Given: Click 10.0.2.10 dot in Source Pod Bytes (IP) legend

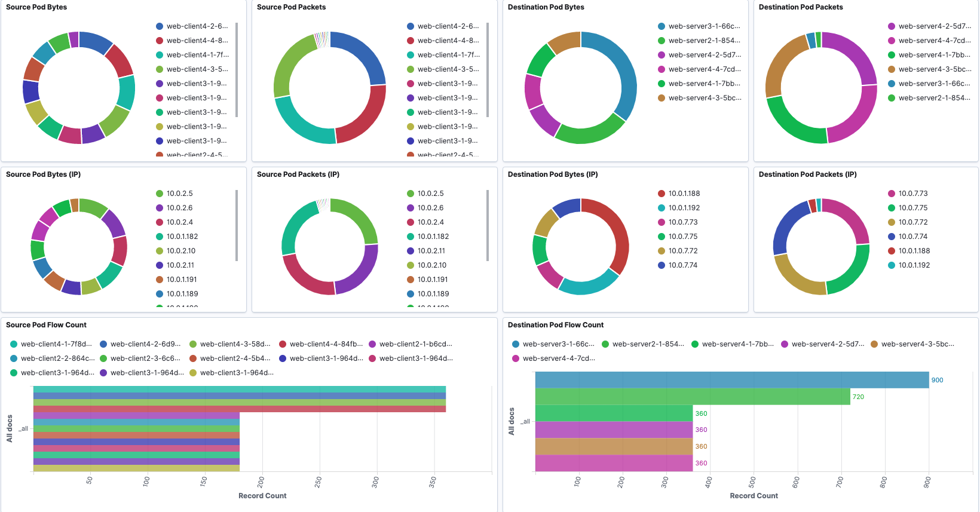Looking at the screenshot, I should click(160, 251).
